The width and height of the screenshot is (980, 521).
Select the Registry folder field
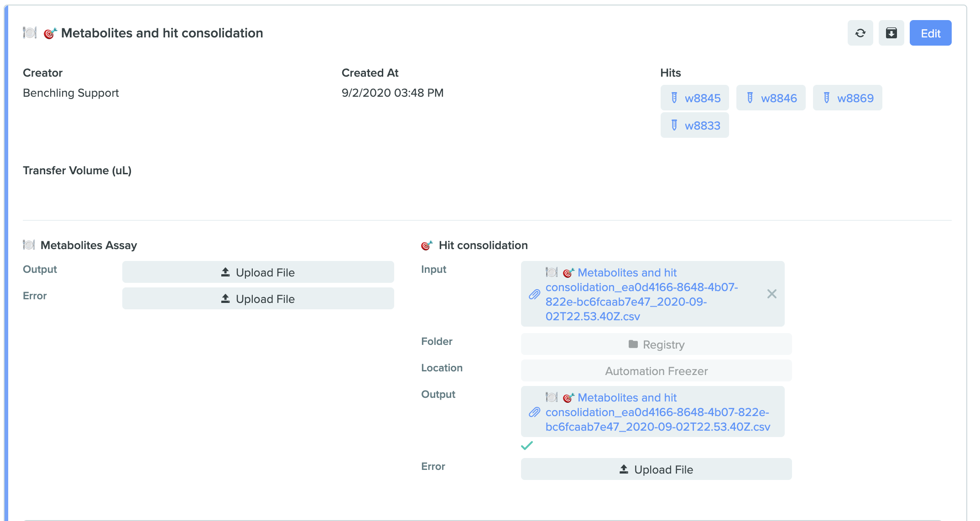click(656, 344)
